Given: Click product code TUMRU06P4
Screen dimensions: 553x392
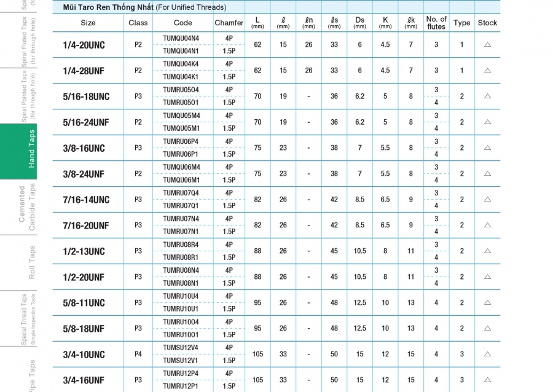Looking at the screenshot, I should point(181,141).
